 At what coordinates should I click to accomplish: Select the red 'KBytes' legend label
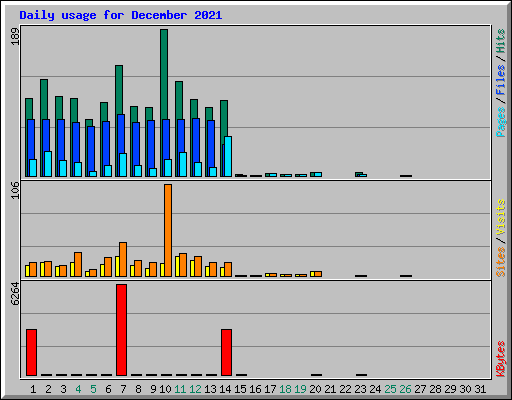coord(500,359)
